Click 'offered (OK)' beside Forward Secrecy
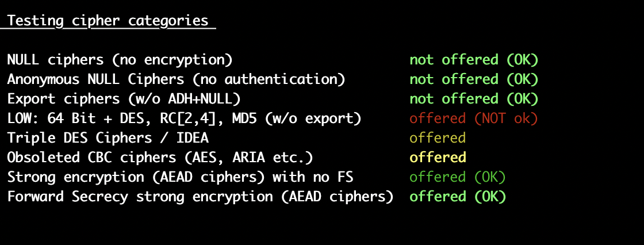This screenshot has width=644, height=245. [458, 197]
